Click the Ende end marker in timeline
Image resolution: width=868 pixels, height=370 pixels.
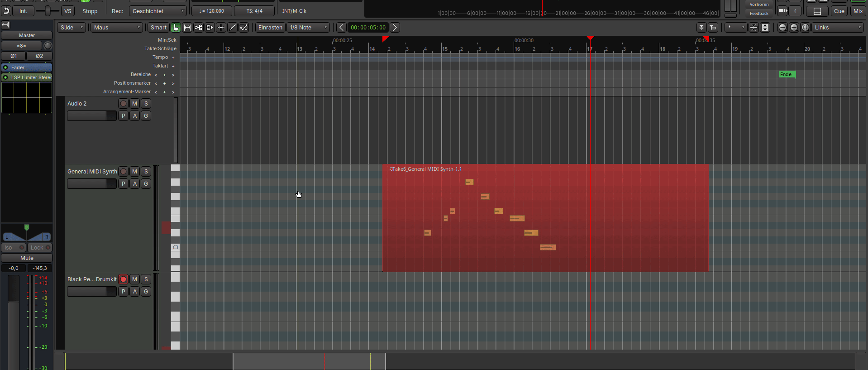[x=787, y=74]
